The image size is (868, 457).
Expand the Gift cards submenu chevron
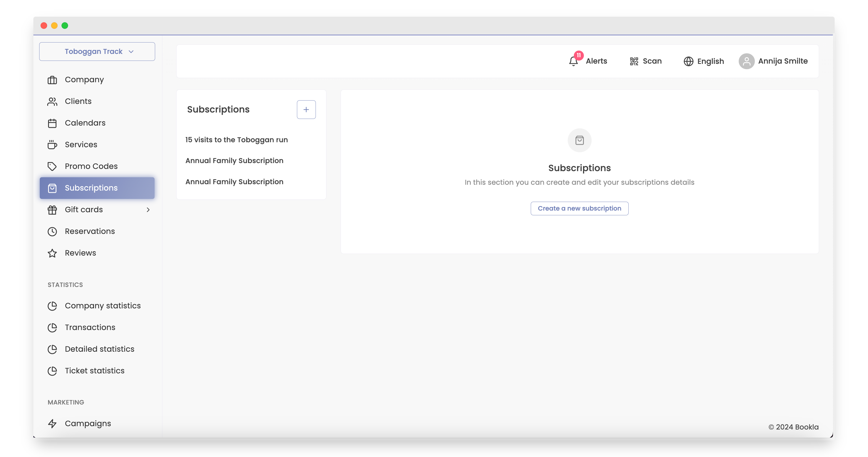tap(148, 209)
